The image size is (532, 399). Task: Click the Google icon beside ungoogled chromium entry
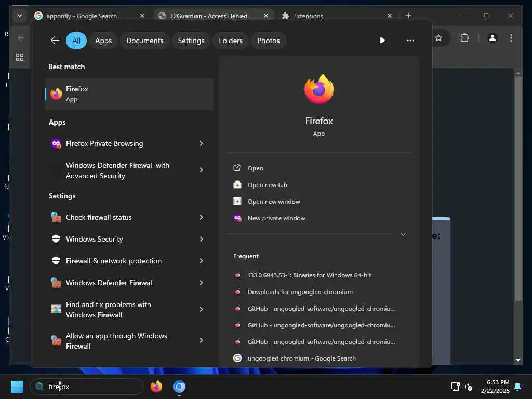click(237, 358)
